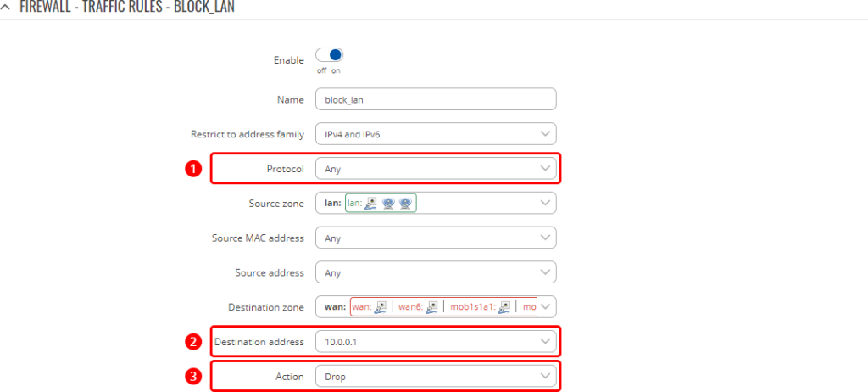Click the Firewall Traffic Rules Block_LAN heading
868x392 pixels.
point(127,7)
